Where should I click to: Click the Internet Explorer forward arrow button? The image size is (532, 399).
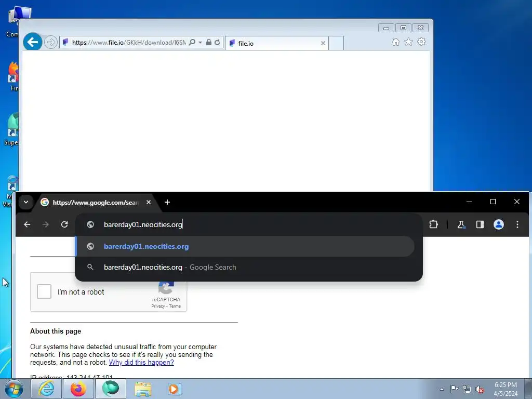coord(50,43)
